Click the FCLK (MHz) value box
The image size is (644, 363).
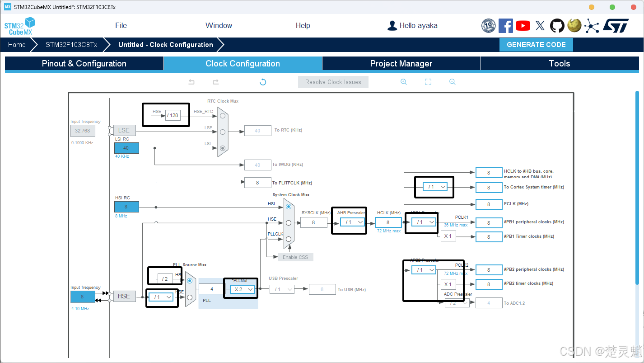pos(489,204)
